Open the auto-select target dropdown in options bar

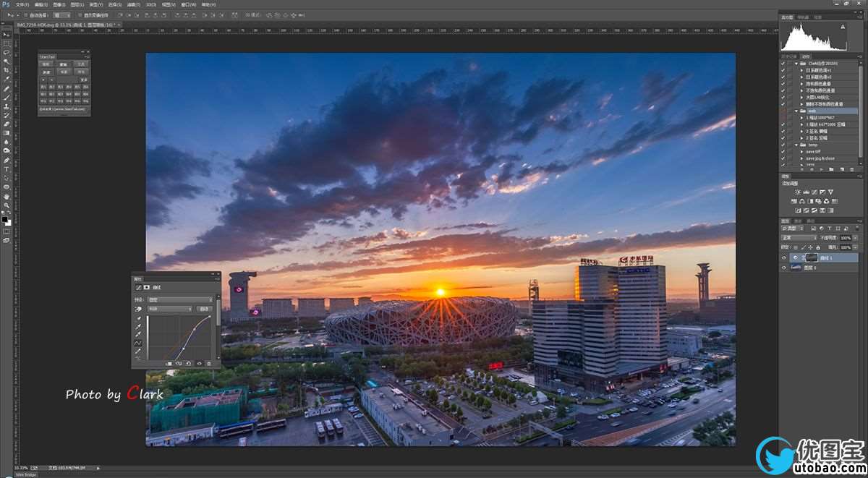tap(61, 15)
